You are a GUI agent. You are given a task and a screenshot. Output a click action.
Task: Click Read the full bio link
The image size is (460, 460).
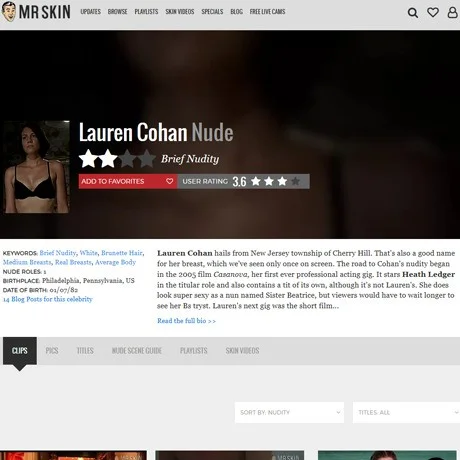[186, 321]
